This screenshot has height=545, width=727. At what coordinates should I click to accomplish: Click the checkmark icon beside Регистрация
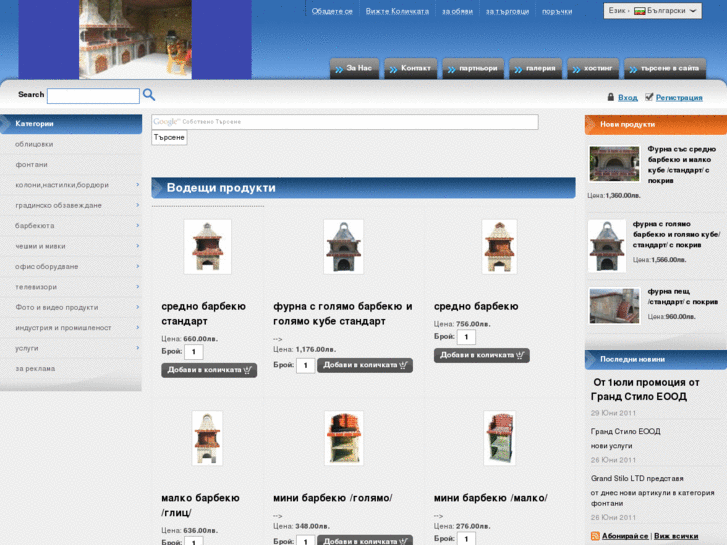649,96
